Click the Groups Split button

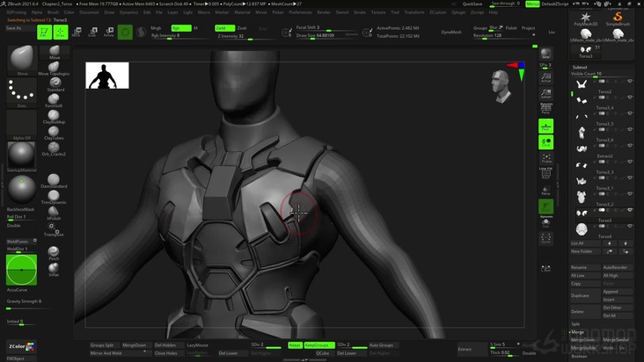pos(105,345)
